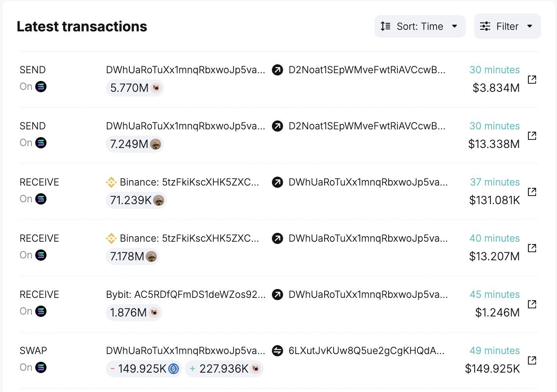
Task: Open external link for $13.338M send transaction
Action: pos(532,136)
